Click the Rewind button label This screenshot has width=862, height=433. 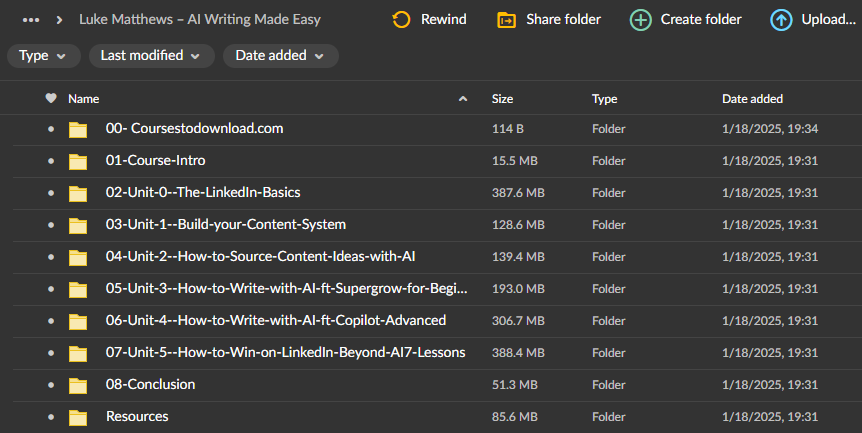click(444, 19)
